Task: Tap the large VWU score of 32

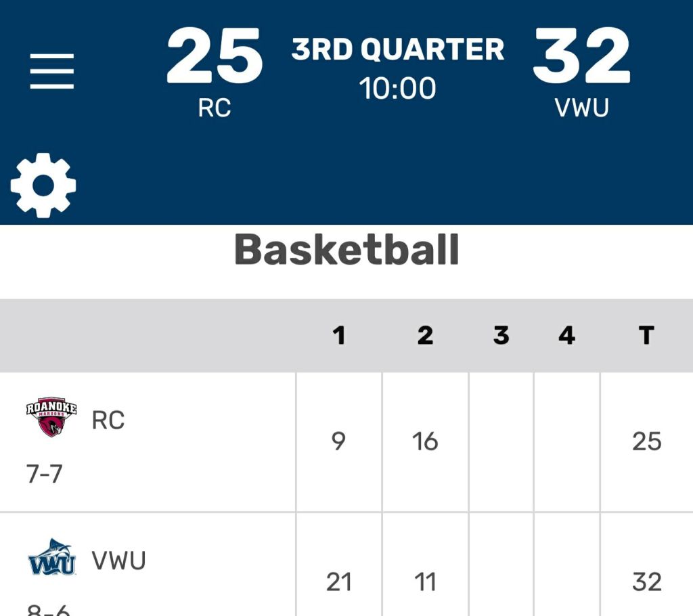Action: pyautogui.click(x=581, y=58)
